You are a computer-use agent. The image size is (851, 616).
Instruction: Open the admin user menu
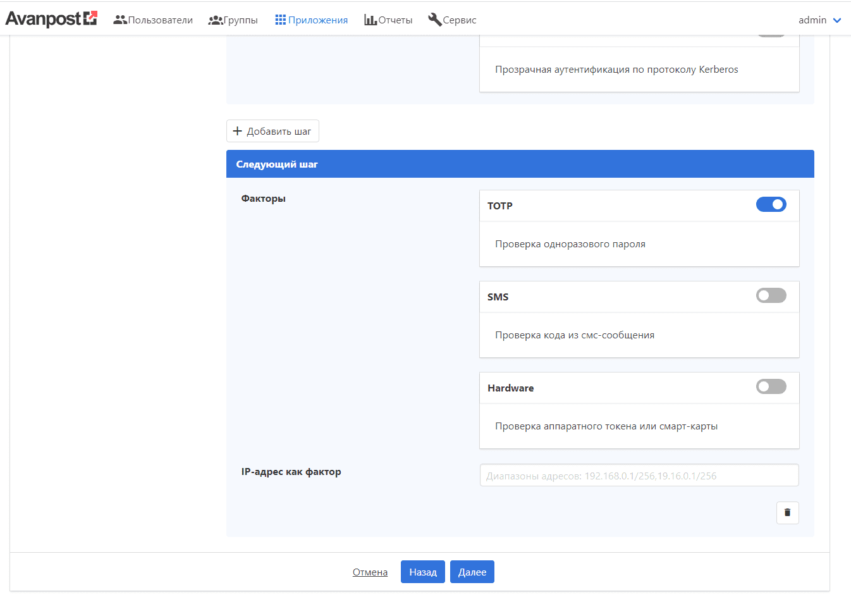[x=812, y=20]
